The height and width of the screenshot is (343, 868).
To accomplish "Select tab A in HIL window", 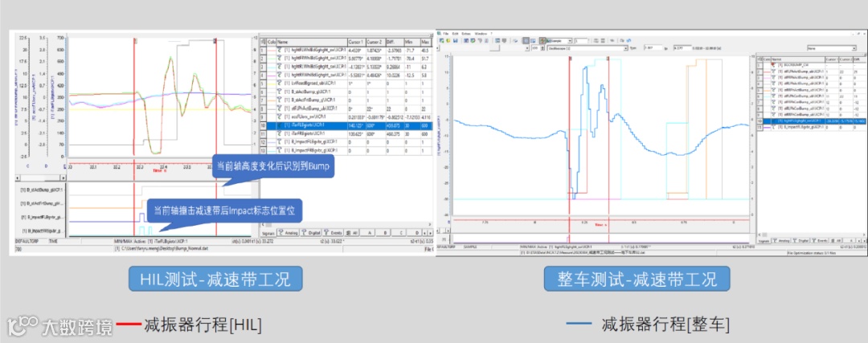I will [x=369, y=232].
